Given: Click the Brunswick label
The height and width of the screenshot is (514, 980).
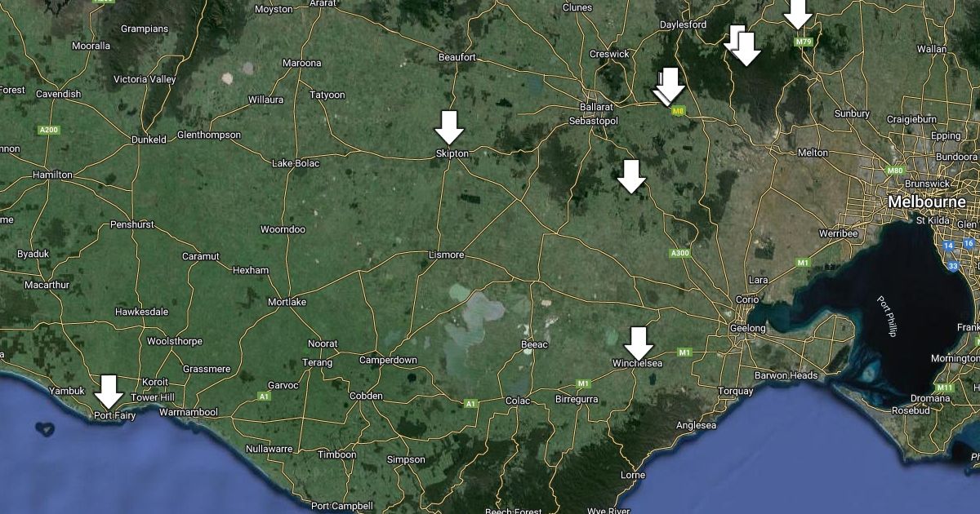Looking at the screenshot, I should (927, 184).
